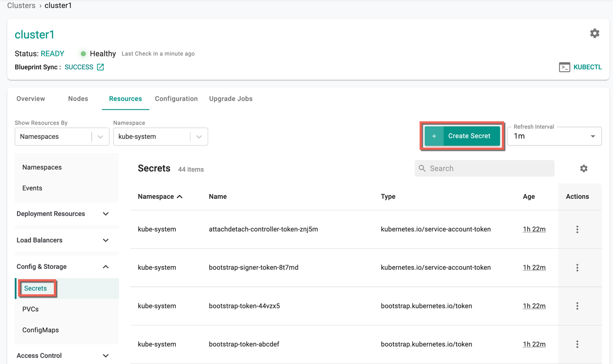Screen dimensions: 613x364
Task: Open Show Resources By dropdown
Action: [62, 136]
